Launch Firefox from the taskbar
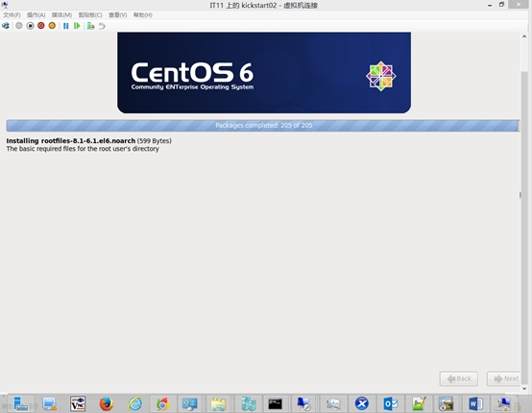The image size is (532, 413). point(107,403)
